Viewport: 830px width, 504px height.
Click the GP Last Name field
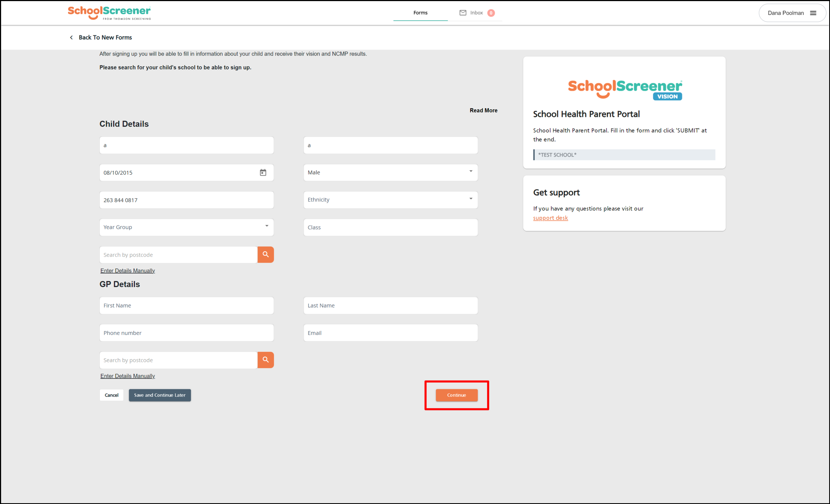pos(391,306)
